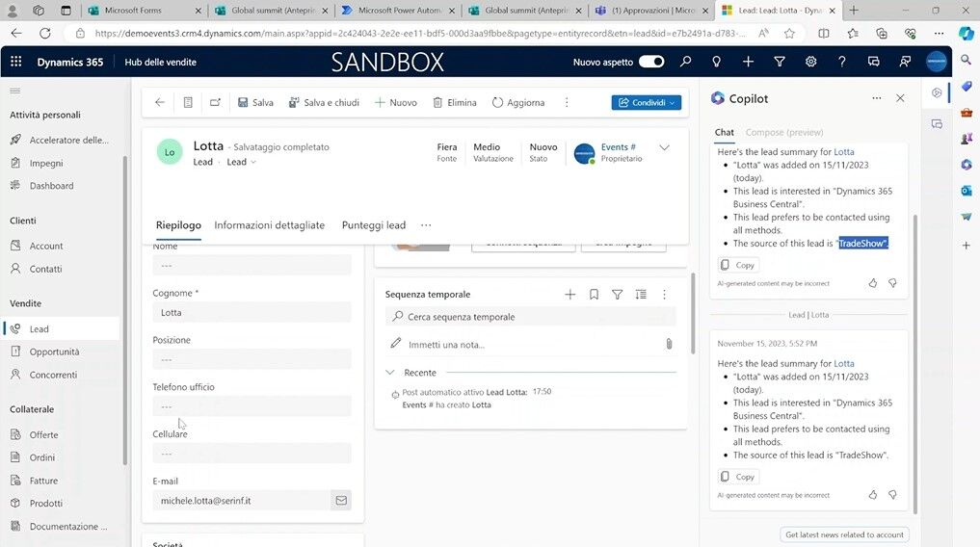The height and width of the screenshot is (547, 980).
Task: Open the Punteggi lead tab
Action: click(373, 225)
